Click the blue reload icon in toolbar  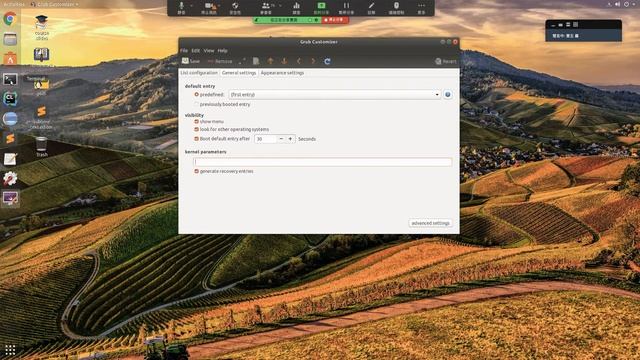coord(327,61)
